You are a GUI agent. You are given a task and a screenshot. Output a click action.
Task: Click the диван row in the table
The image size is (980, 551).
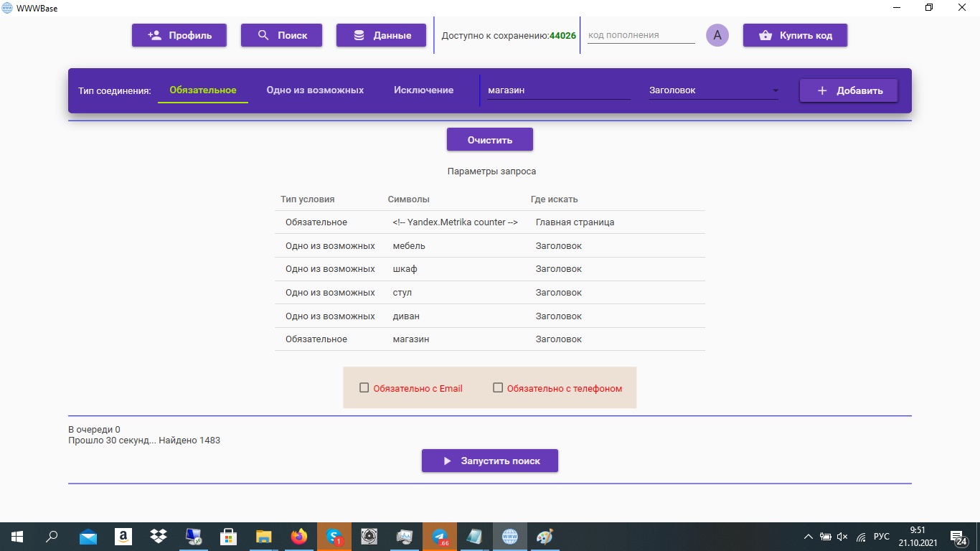point(490,316)
